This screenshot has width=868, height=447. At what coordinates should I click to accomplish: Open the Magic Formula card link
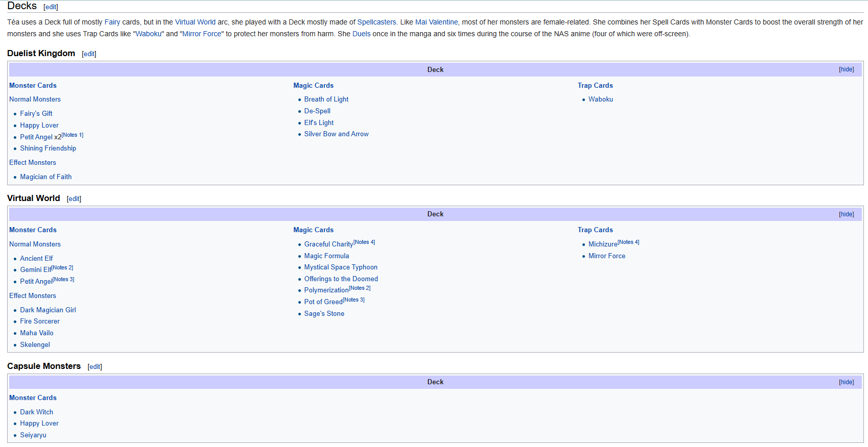[x=327, y=256]
